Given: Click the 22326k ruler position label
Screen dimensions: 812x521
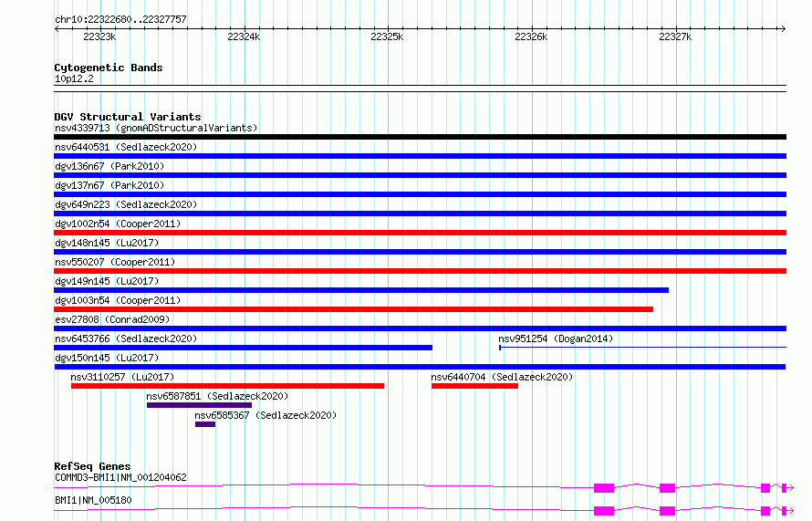Looking at the screenshot, I should [x=531, y=36].
